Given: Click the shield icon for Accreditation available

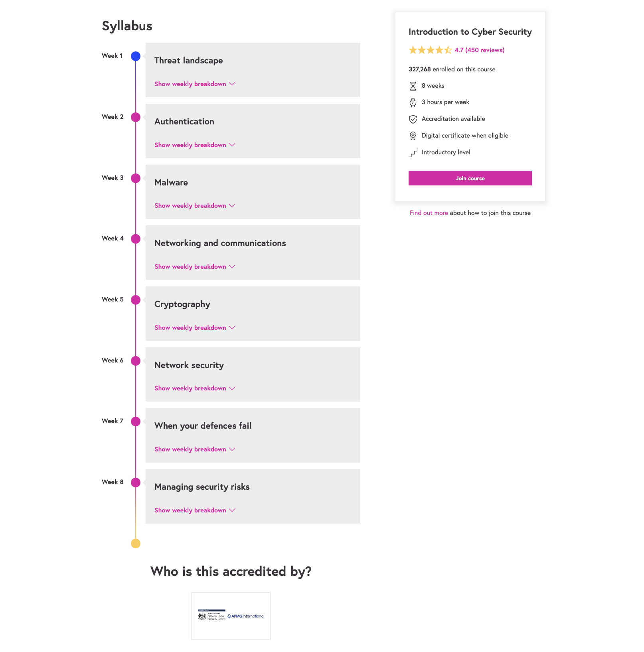Looking at the screenshot, I should click(413, 119).
